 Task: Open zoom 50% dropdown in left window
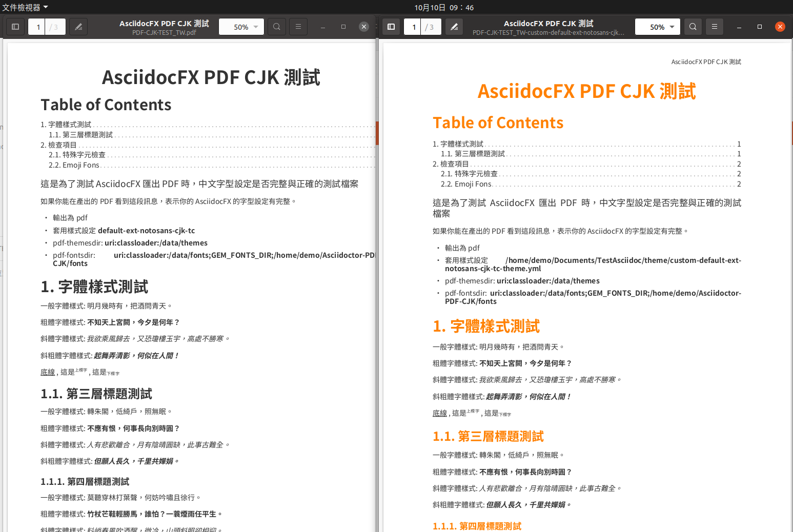coord(241,27)
